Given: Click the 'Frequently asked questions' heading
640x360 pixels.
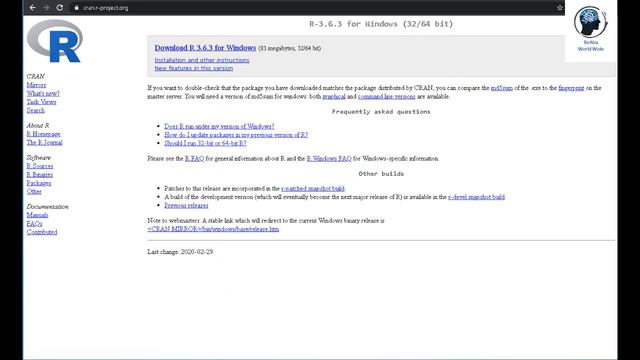Looking at the screenshot, I should pos(381,111).
